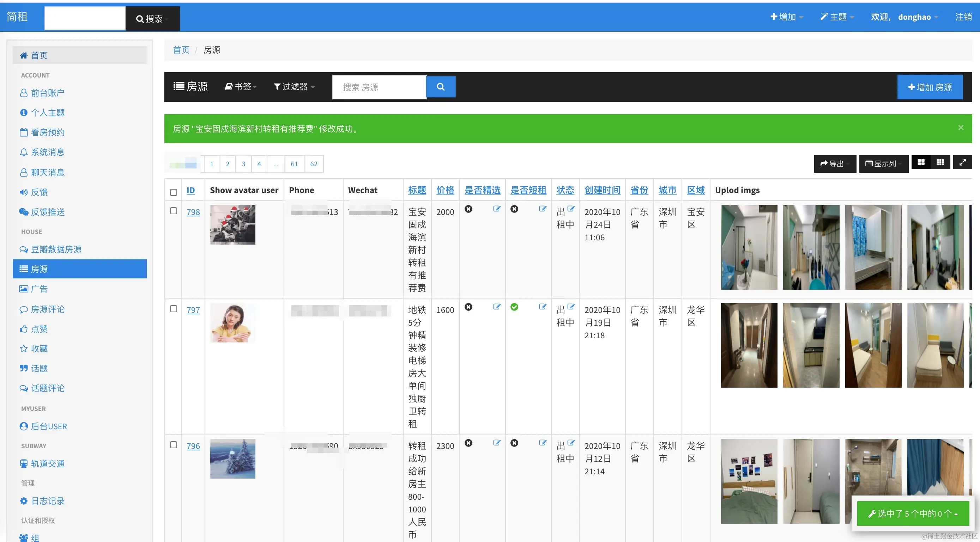
Task: Edit 状态 of listing 797 via pencil icon
Action: pyautogui.click(x=571, y=307)
